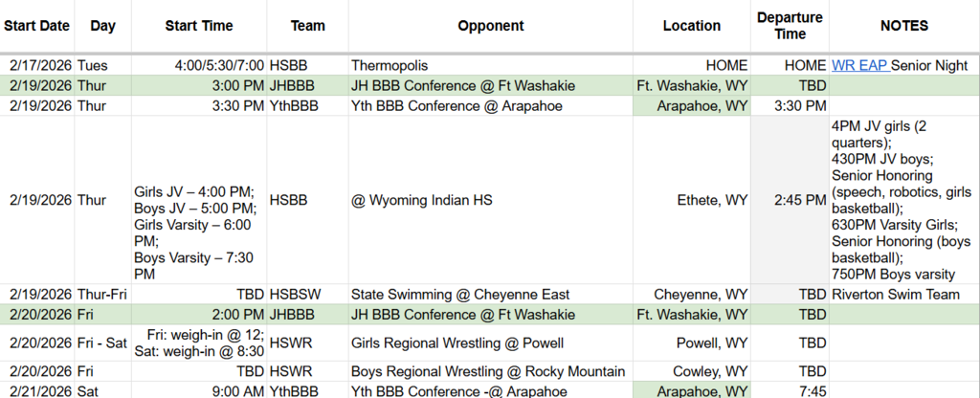Select the NOTES column header
Image resolution: width=980 pixels, height=398 pixels.
(x=903, y=27)
